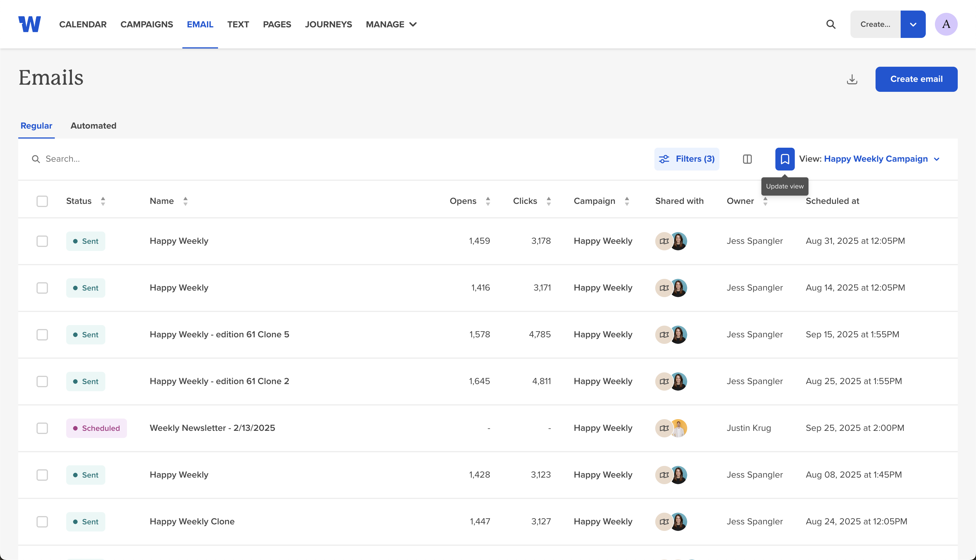Open the Filters (3) control
The height and width of the screenshot is (560, 976).
tap(687, 159)
